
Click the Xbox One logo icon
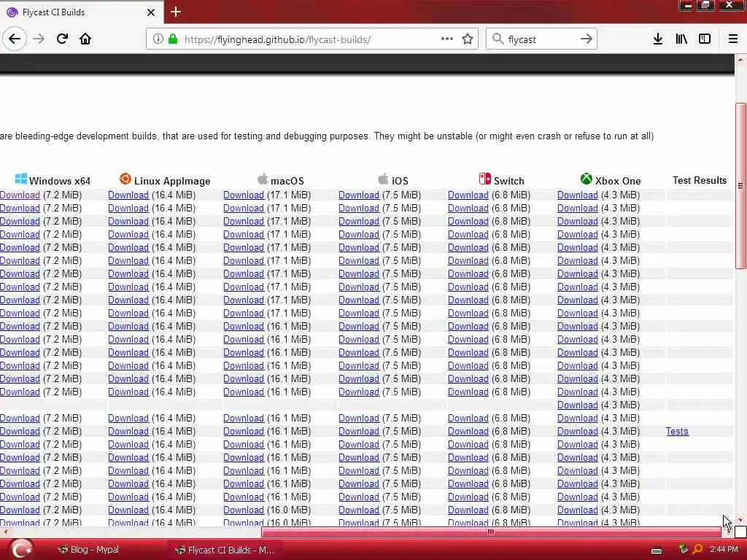coord(587,179)
